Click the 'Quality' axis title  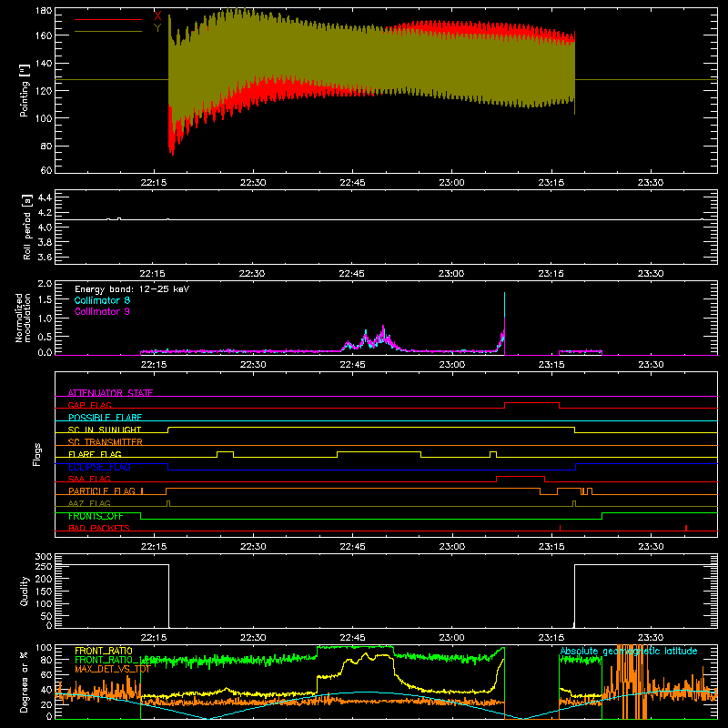(x=25, y=591)
